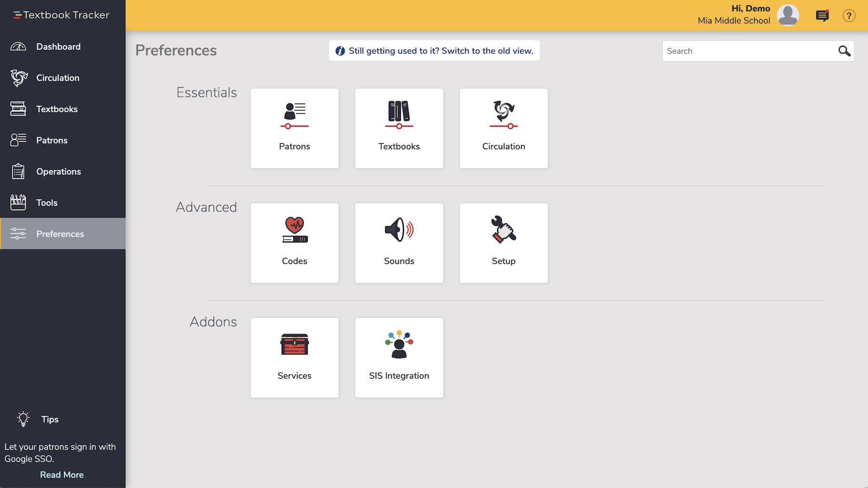Click the Dashboard gauge icon in sidebar
The image size is (868, 488).
pos(18,47)
